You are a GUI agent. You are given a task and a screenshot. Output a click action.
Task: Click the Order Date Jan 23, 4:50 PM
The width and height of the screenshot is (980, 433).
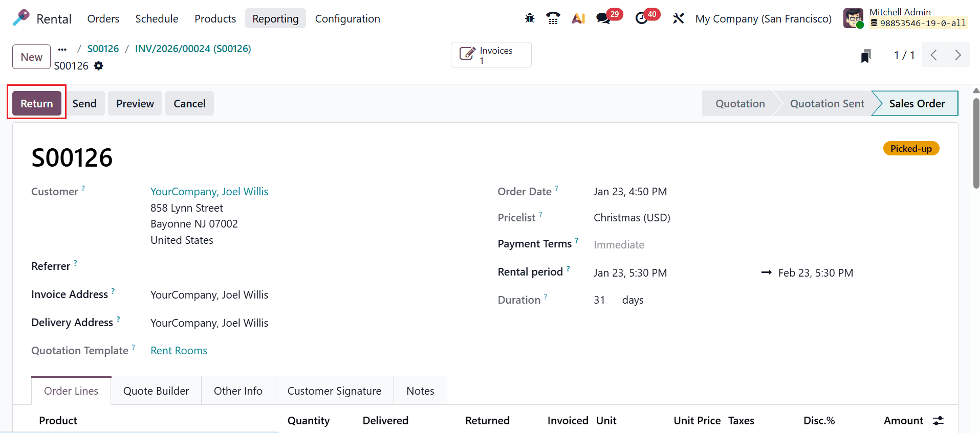point(630,191)
